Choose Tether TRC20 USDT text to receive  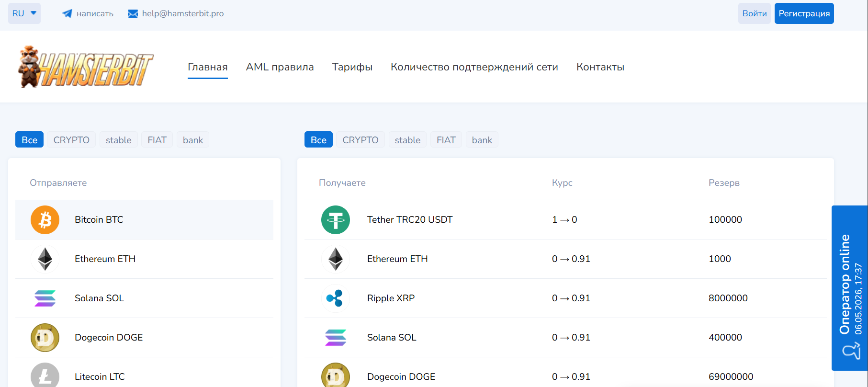(410, 220)
